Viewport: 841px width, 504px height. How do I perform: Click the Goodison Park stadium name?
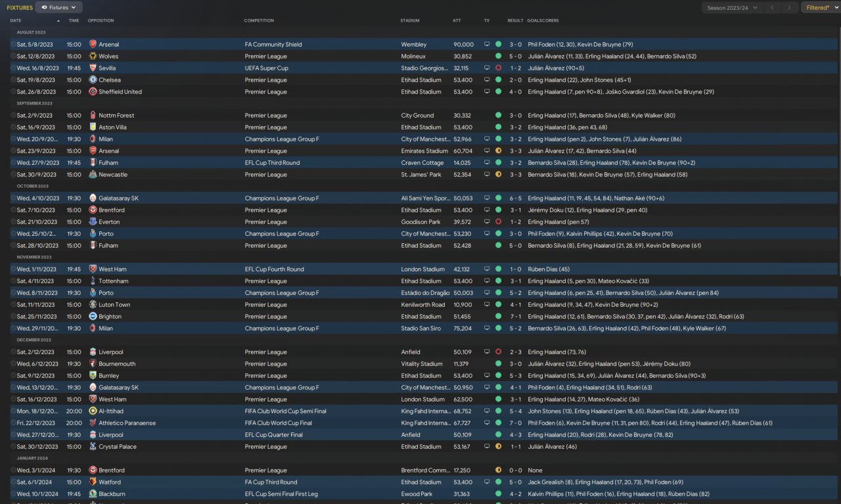coord(419,222)
